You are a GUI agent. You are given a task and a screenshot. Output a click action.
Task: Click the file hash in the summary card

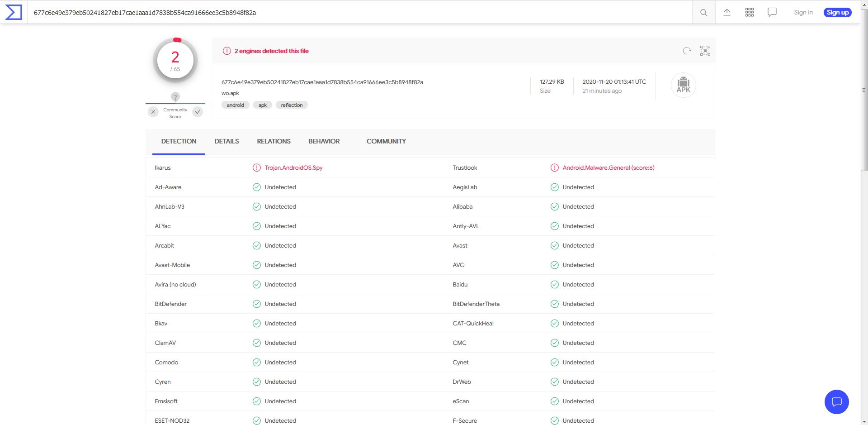[322, 82]
